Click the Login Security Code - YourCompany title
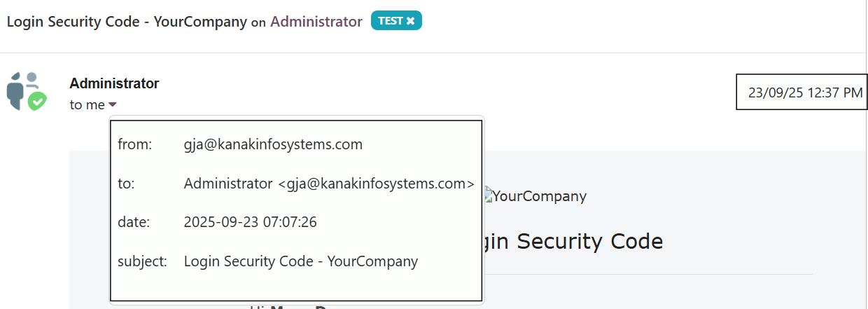This screenshot has width=868, height=309. point(127,22)
